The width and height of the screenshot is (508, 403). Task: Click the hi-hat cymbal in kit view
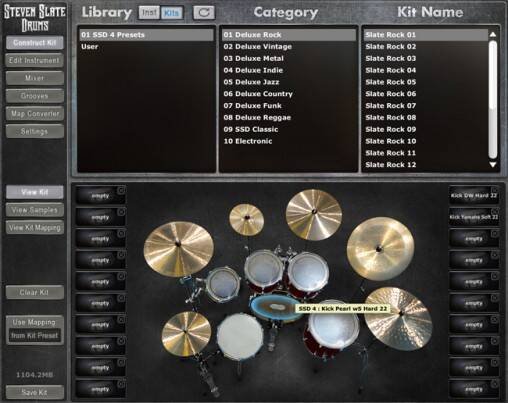click(186, 332)
